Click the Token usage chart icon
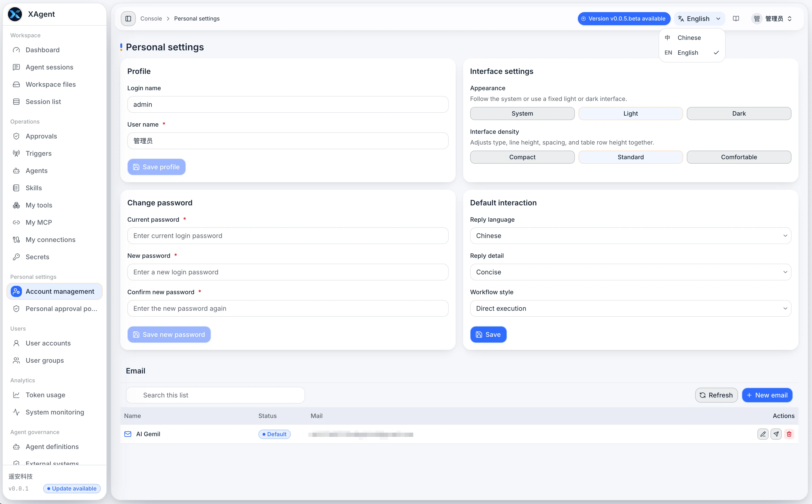Viewport: 812px width, 504px height. point(16,395)
